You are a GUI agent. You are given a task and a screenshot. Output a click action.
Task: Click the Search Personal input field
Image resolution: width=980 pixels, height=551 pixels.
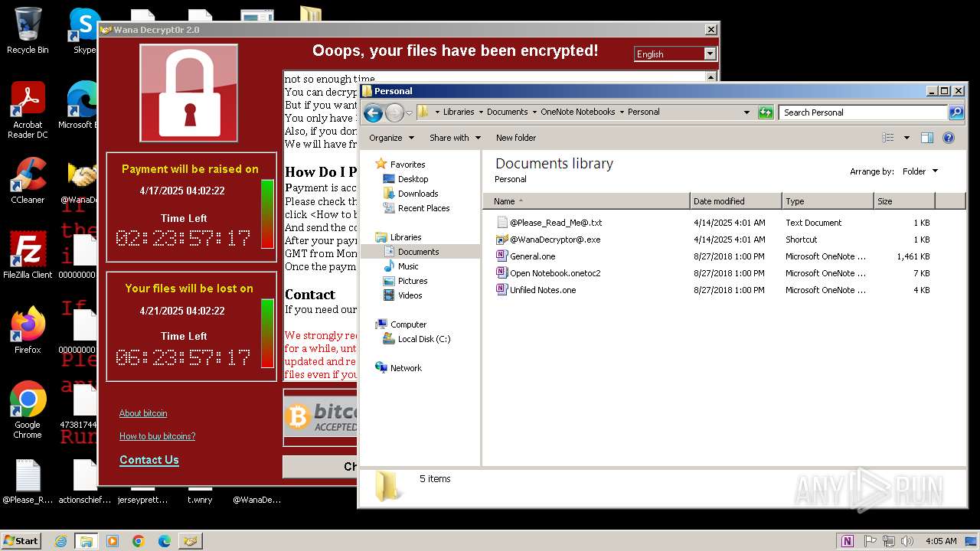[x=863, y=112]
